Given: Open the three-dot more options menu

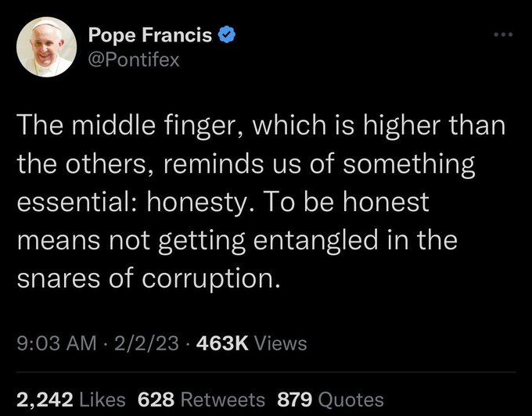Looking at the screenshot, I should click(503, 34).
